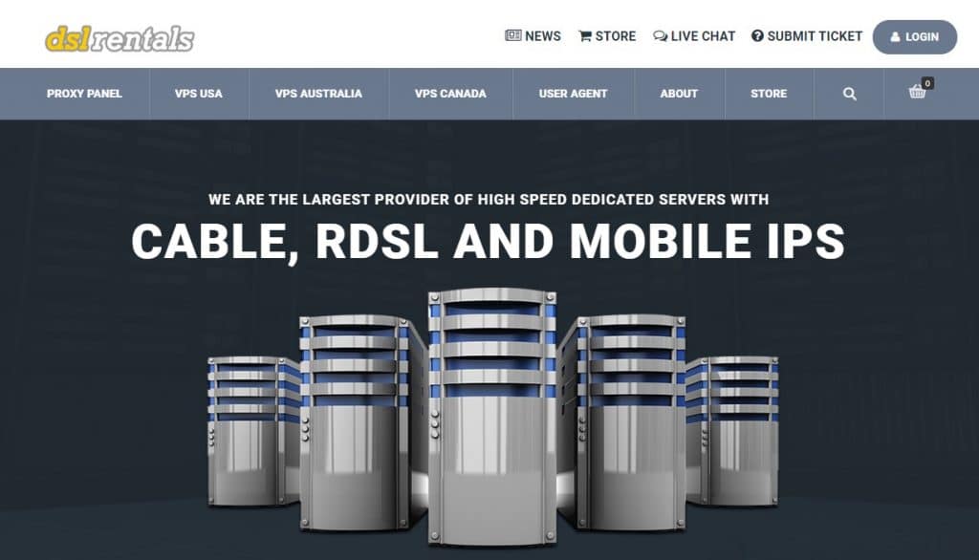
Task: Open the VPS AUSTRALIA menu entry
Action: pyautogui.click(x=318, y=94)
